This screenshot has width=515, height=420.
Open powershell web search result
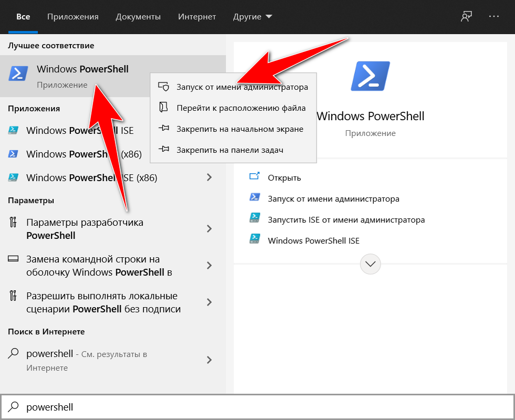tap(113, 360)
